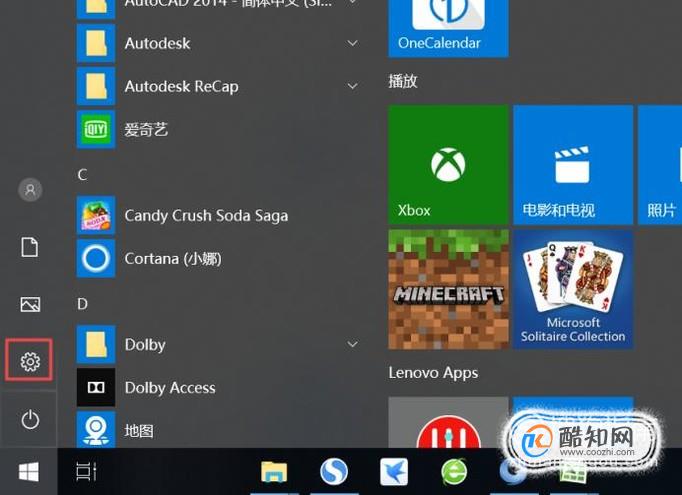Click the Power button icon
682x495 pixels.
click(x=30, y=420)
